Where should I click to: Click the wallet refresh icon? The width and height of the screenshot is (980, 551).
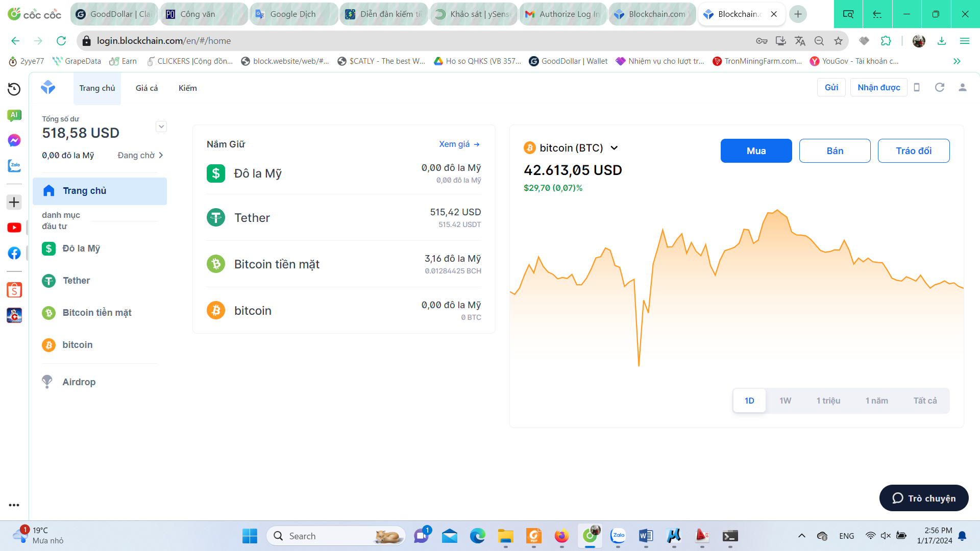[939, 87]
